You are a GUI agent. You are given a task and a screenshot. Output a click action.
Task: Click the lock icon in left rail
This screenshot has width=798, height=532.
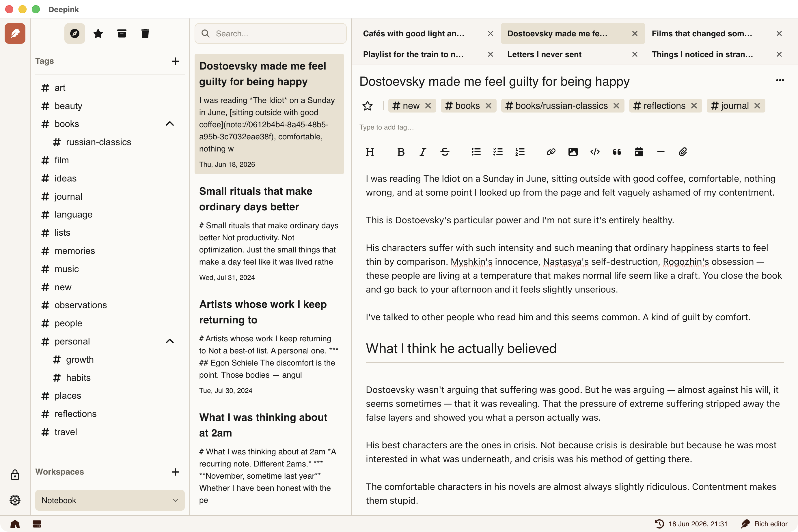[15, 474]
